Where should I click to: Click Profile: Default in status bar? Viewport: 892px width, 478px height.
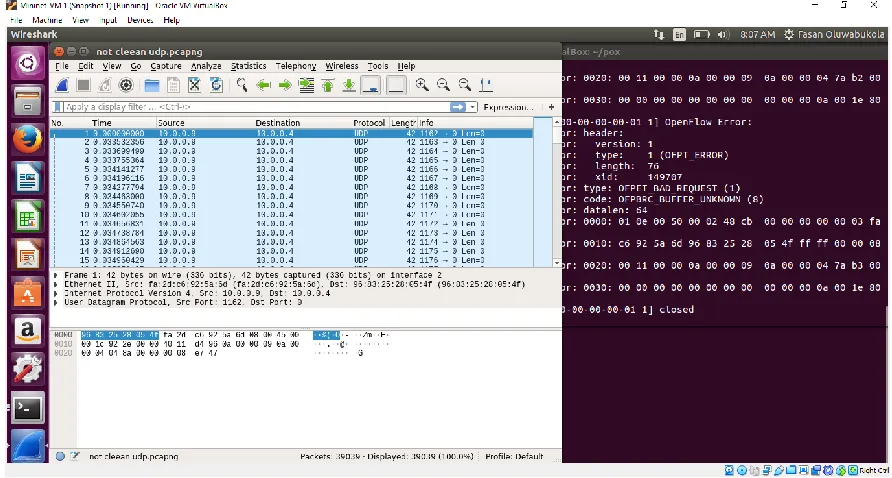[514, 456]
